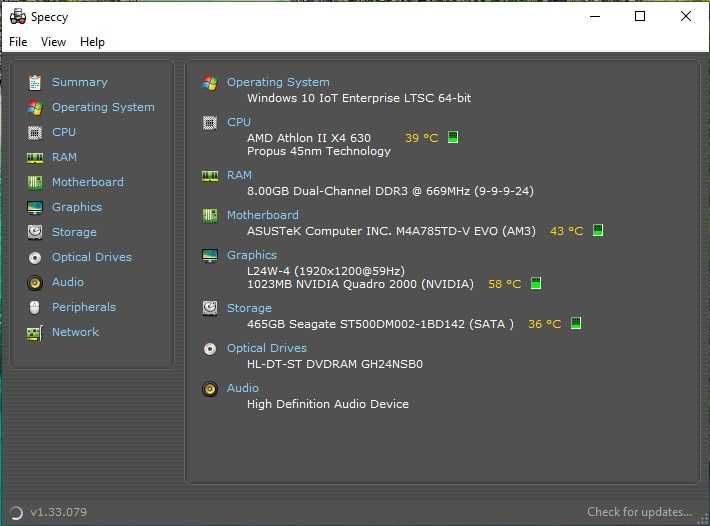Click the High Definition Audio Device text

[x=328, y=404]
